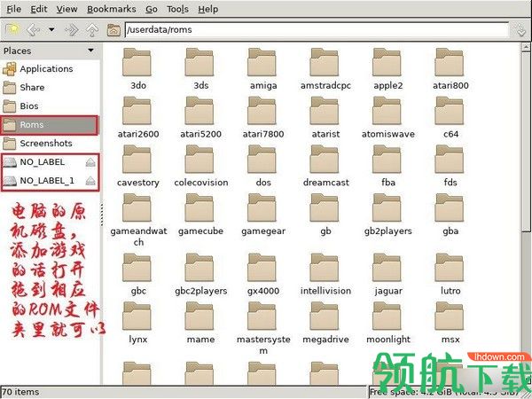Select the gamegear folder
The image size is (532, 399).
(x=262, y=215)
